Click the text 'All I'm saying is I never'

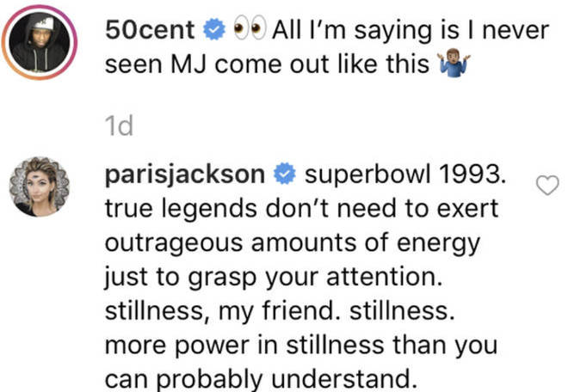click(x=411, y=30)
